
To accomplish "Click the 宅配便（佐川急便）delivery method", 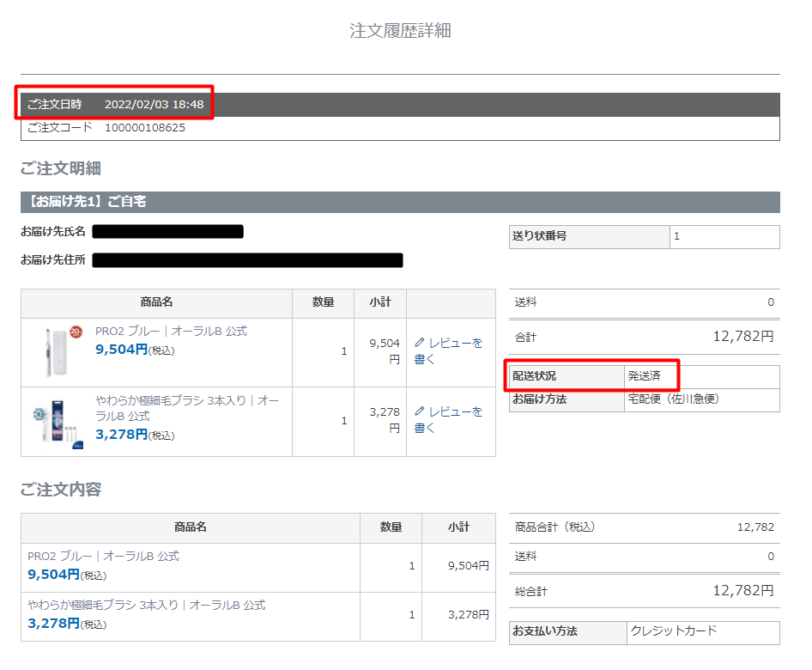I will pos(673,399).
